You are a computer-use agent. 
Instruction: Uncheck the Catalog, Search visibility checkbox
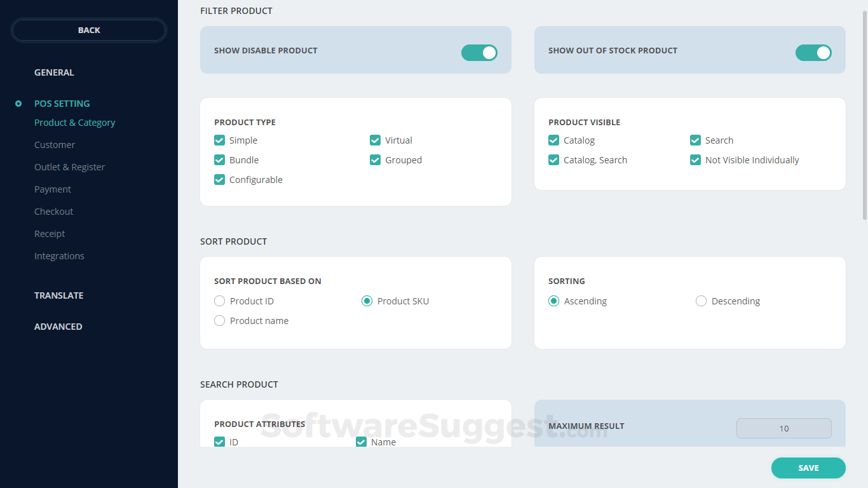pos(554,160)
